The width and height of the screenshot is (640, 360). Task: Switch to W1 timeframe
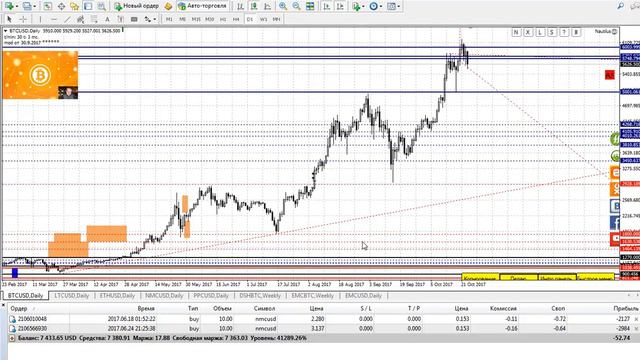pos(263,19)
